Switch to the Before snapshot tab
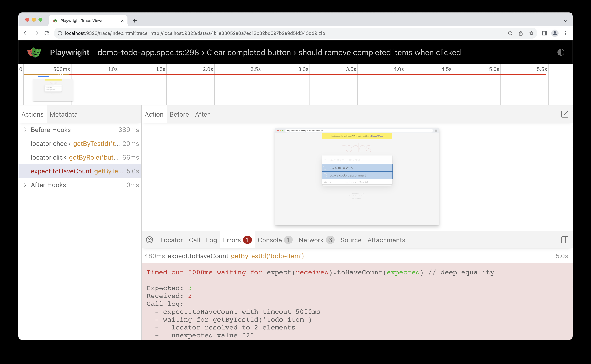The width and height of the screenshot is (591, 364). tap(179, 114)
